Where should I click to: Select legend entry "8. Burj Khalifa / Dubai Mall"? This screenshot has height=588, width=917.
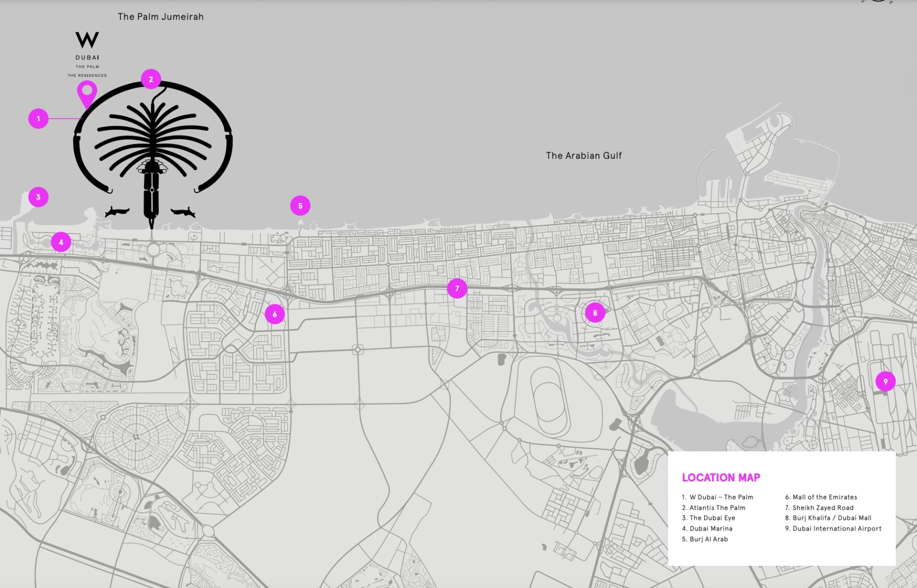(x=828, y=518)
